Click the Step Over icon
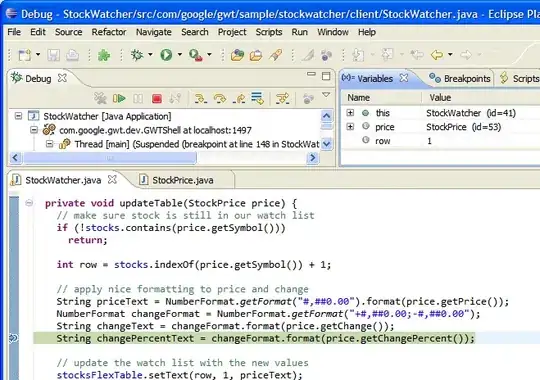 click(x=219, y=99)
